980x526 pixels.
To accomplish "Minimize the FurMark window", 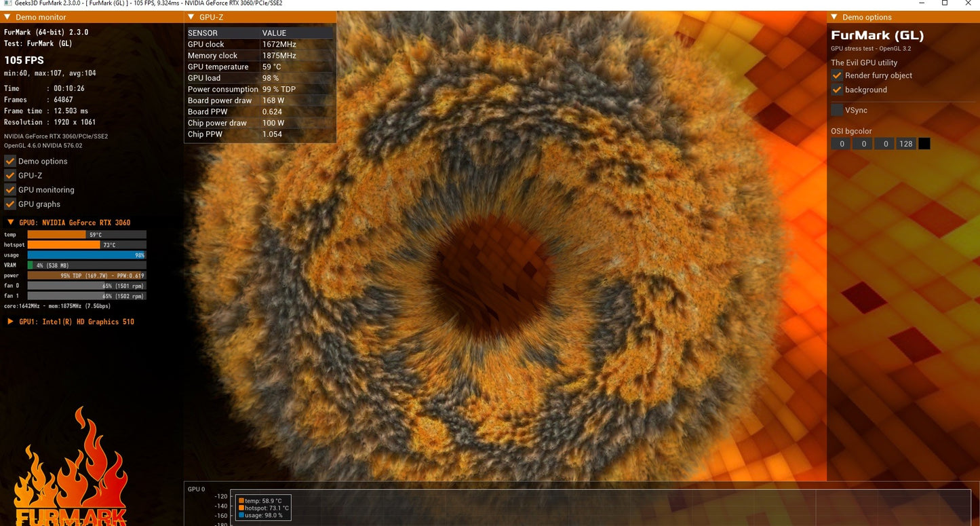I will 922,3.
